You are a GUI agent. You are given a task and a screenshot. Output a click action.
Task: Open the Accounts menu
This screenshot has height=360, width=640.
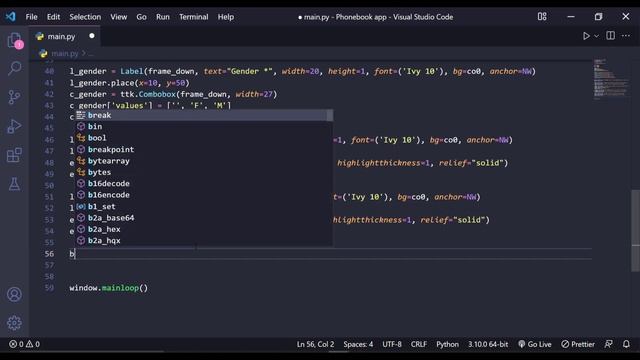14,294
